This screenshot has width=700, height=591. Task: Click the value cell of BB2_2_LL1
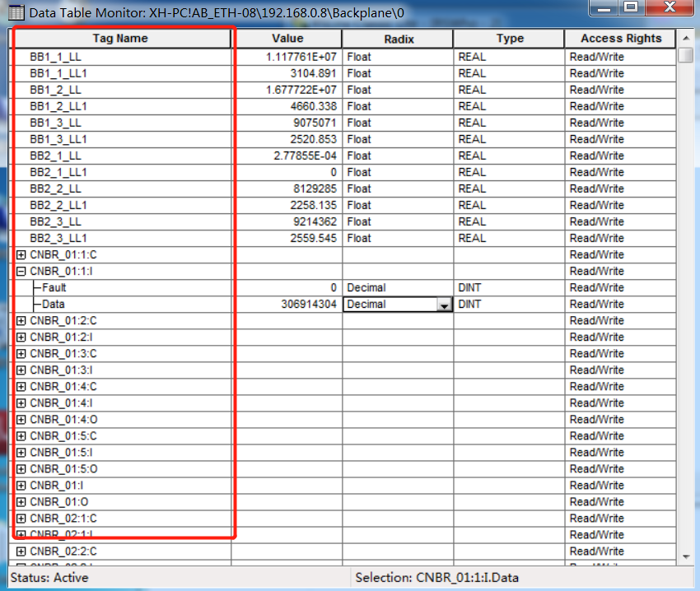coord(287,205)
